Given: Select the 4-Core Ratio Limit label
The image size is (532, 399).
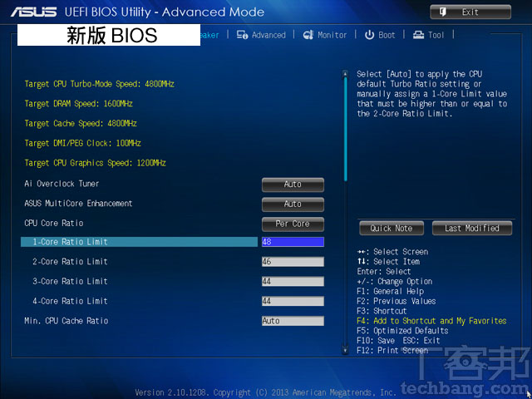Looking at the screenshot, I should (x=70, y=301).
